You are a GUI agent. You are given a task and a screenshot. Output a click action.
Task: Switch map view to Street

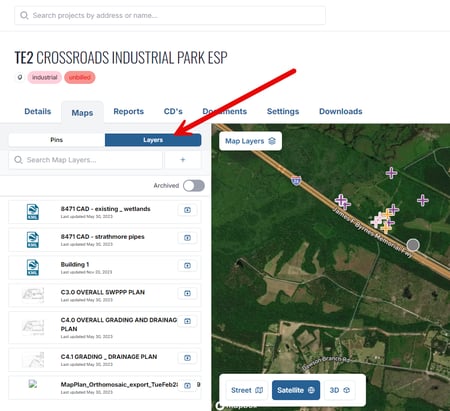(247, 390)
